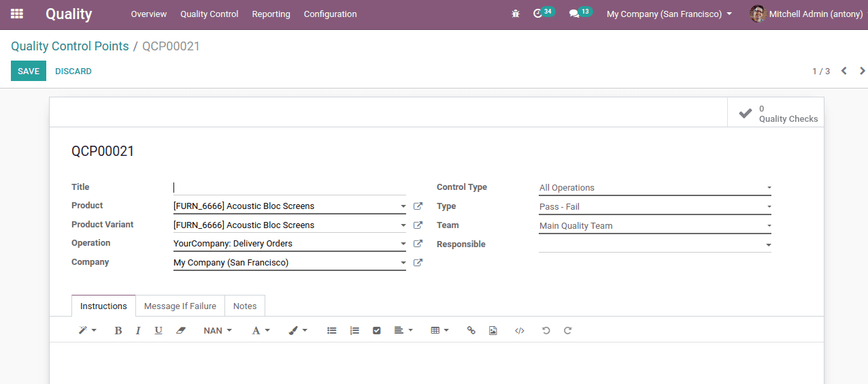This screenshot has height=384, width=868.
Task: Click the Title input field
Action: 289,187
